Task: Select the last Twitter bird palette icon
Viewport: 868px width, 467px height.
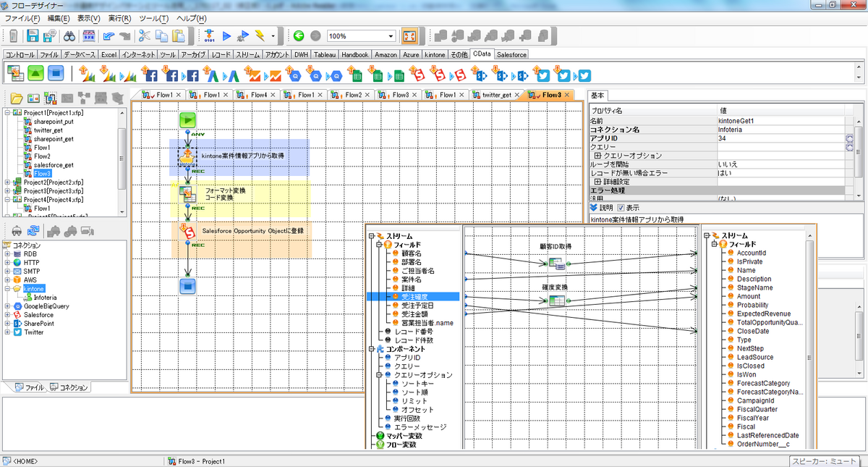Action: tap(584, 75)
